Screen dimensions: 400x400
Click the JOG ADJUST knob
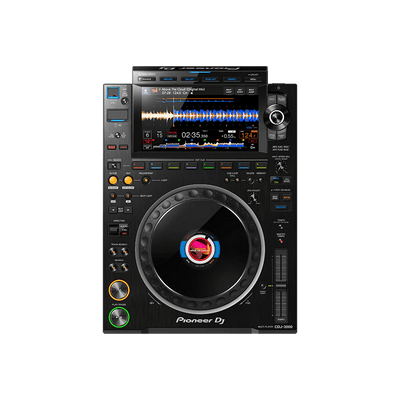click(x=254, y=199)
